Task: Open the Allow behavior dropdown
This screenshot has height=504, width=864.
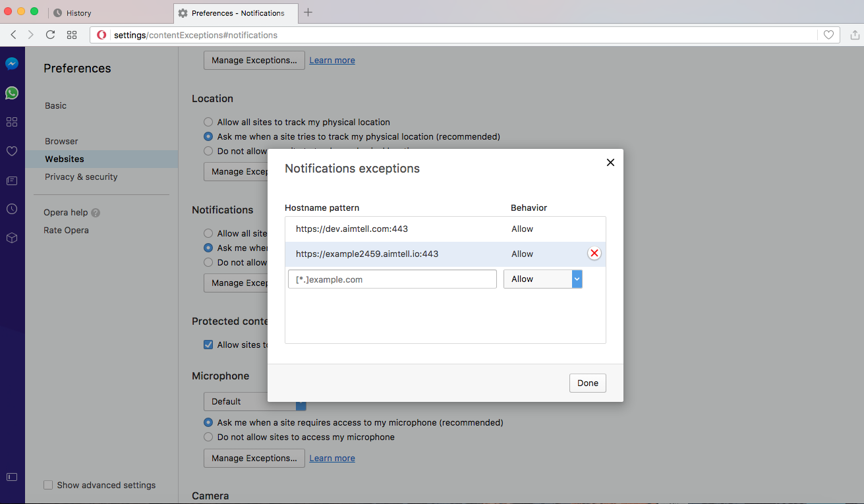Action: coord(542,279)
